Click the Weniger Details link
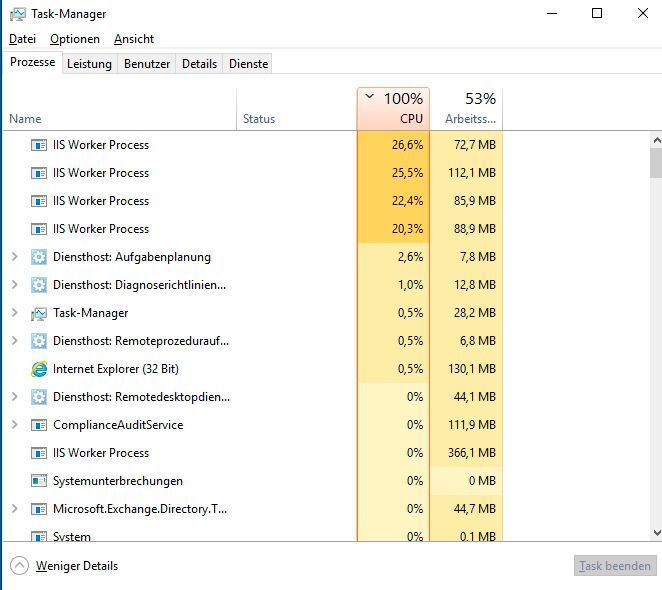 coord(77,566)
